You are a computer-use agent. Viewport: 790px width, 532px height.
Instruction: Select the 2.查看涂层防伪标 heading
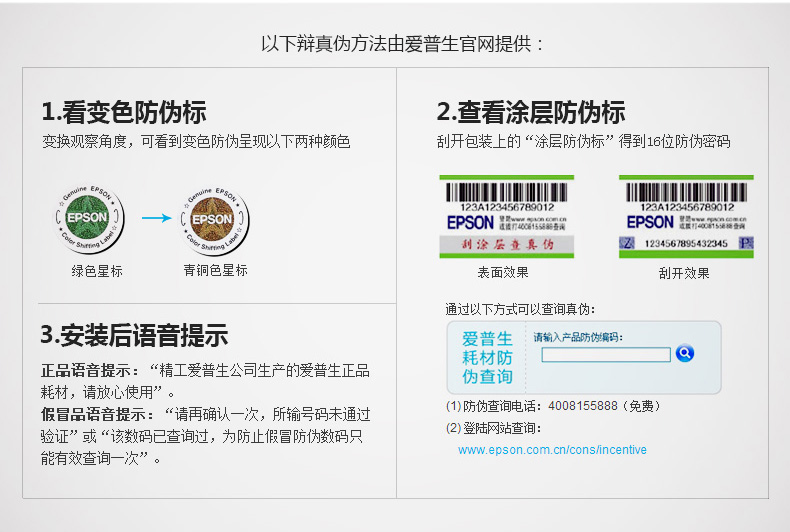click(x=531, y=112)
